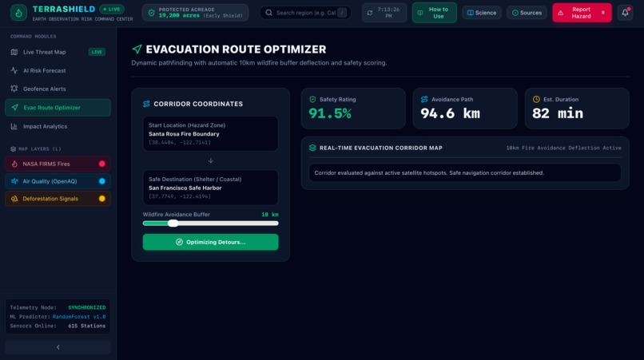The width and height of the screenshot is (644, 360).
Task: Open the Sources button
Action: [527, 13]
